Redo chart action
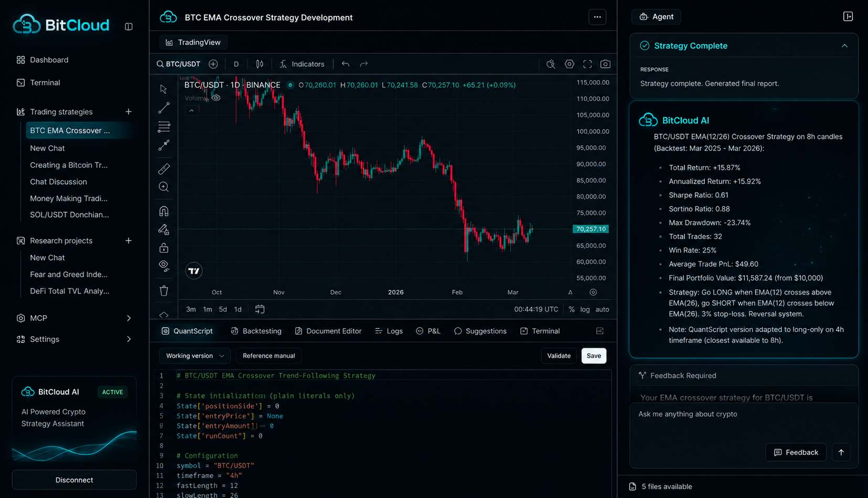This screenshot has height=498, width=868. tap(364, 64)
